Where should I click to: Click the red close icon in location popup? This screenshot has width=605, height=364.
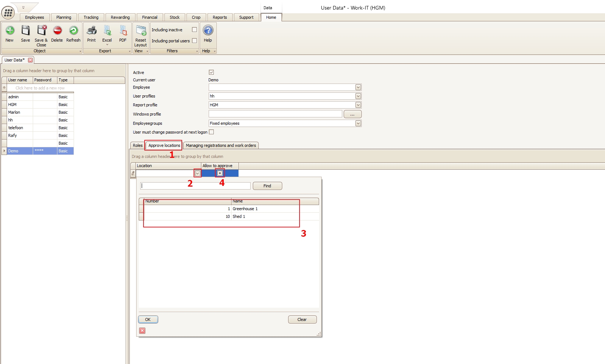coord(142,331)
